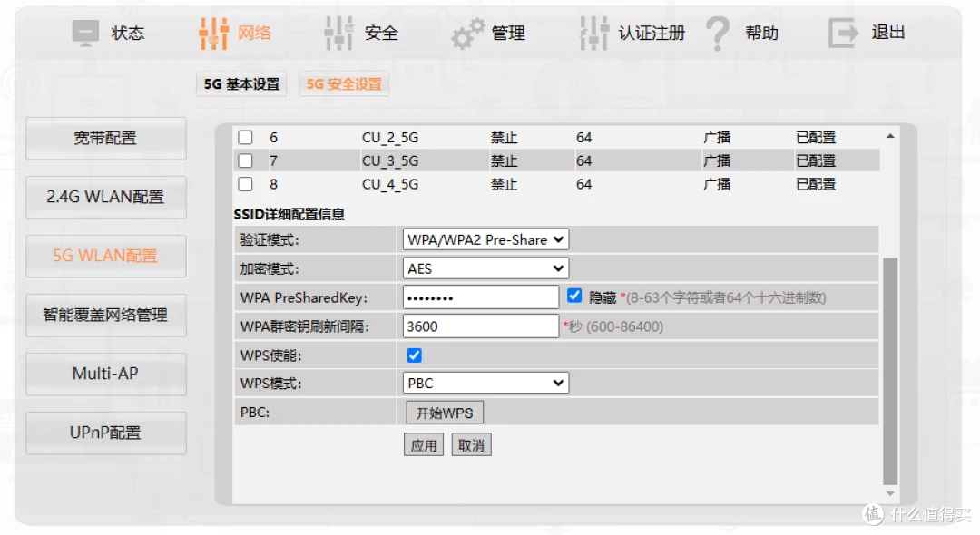This screenshot has height=535, width=980.
Task: Click 广播 in the CU_3_5G row
Action: point(717,161)
